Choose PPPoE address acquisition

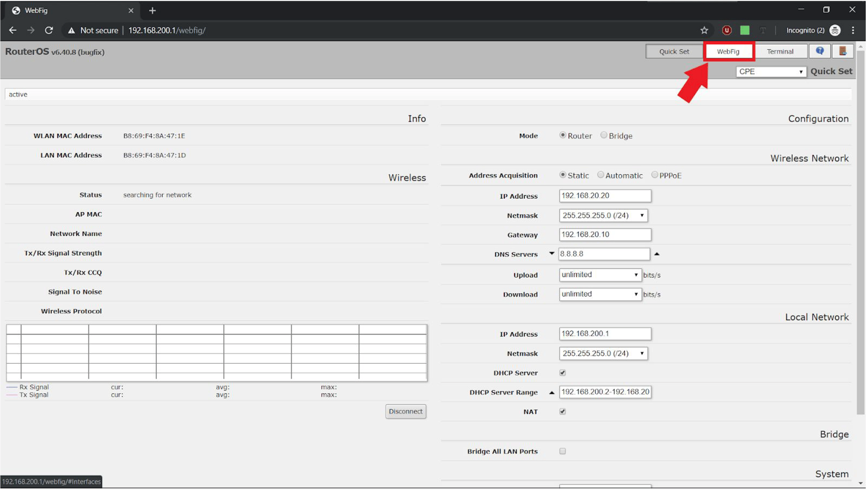(654, 175)
